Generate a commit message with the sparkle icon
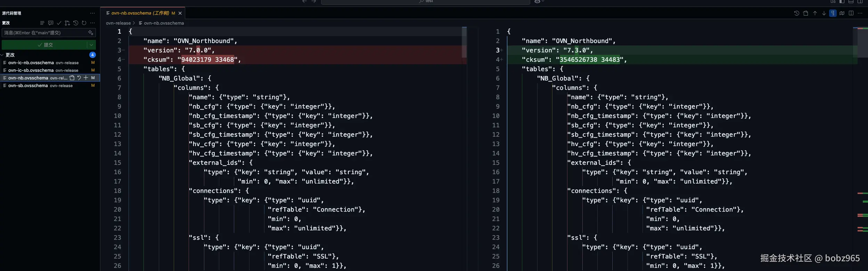Viewport: 868px width, 271px height. coord(91,33)
